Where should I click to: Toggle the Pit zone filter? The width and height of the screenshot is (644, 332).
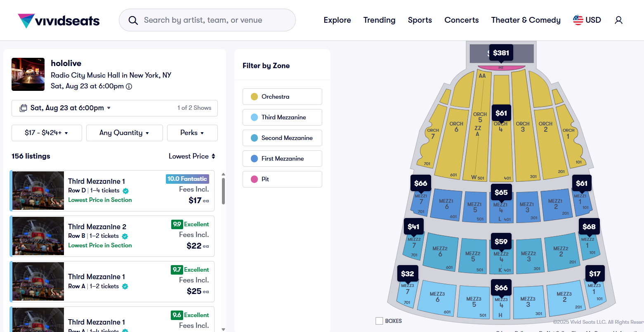[x=282, y=179]
